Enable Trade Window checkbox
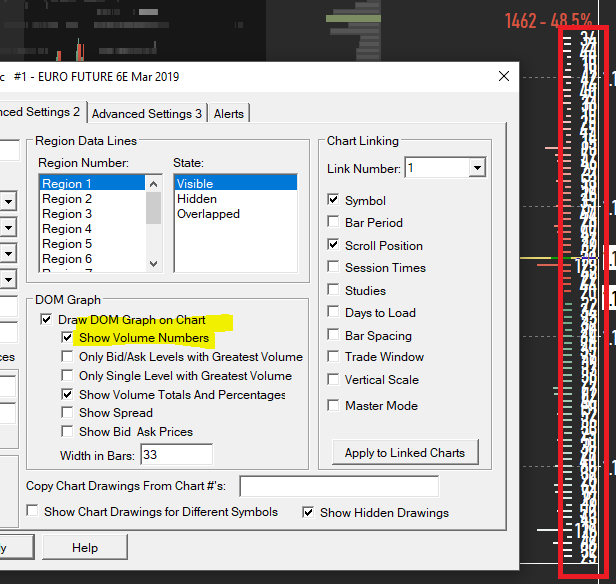This screenshot has width=616, height=584. coord(333,356)
